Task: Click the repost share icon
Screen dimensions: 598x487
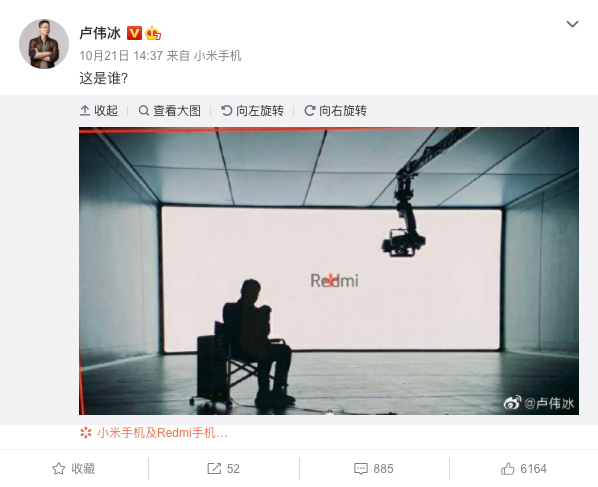Action: [214, 469]
